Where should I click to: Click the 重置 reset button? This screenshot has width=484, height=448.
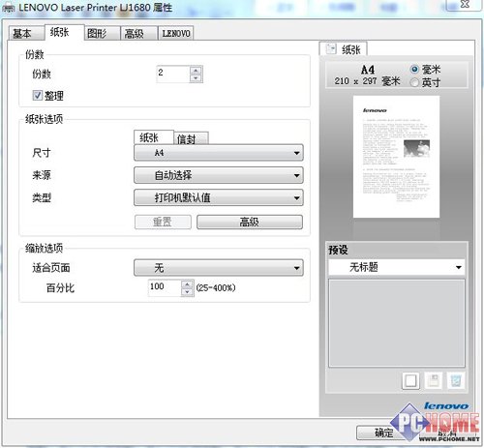163,222
